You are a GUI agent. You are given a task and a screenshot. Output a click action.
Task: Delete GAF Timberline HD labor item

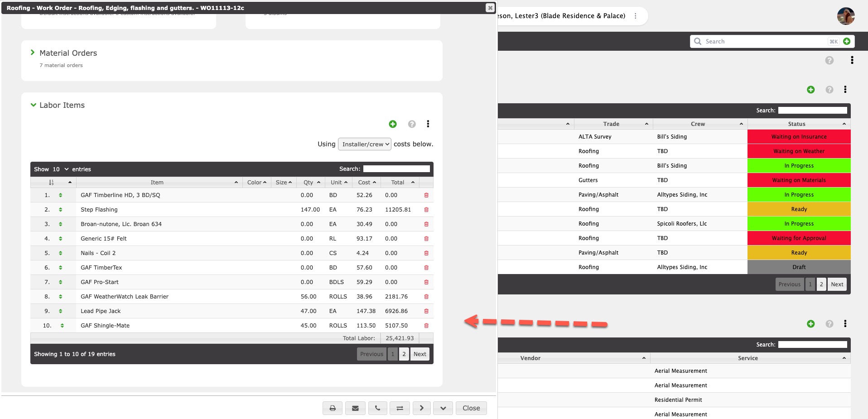coord(426,195)
